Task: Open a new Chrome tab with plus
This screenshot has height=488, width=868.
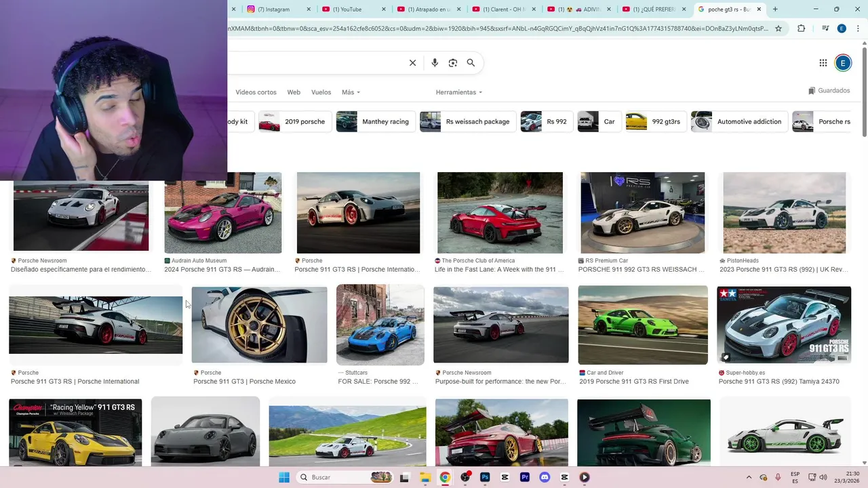Action: point(775,9)
